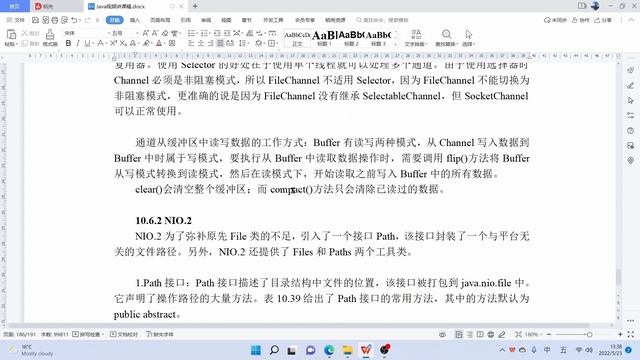Click the text highlight marker icon
This screenshot has height=360, width=640.
(146, 43)
